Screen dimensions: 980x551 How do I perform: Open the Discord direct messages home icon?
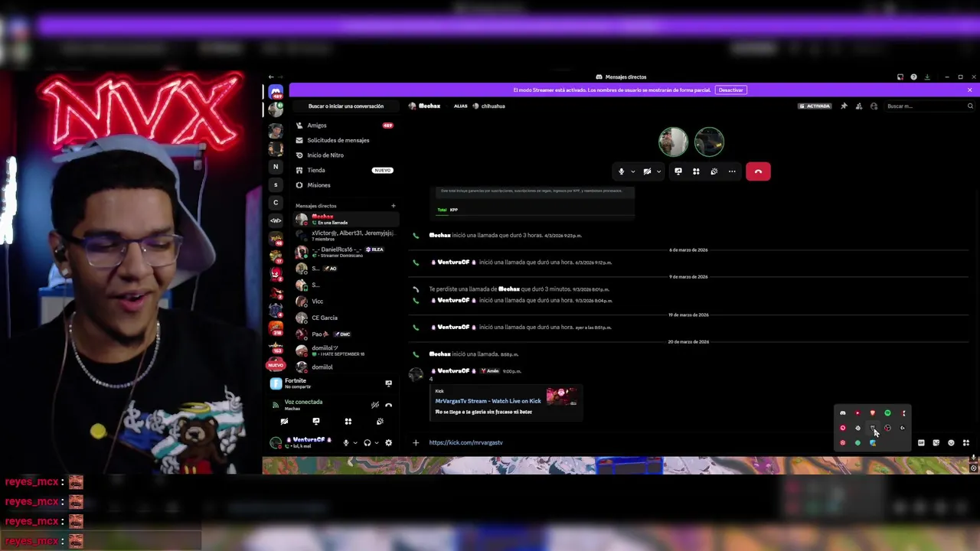pos(276,92)
